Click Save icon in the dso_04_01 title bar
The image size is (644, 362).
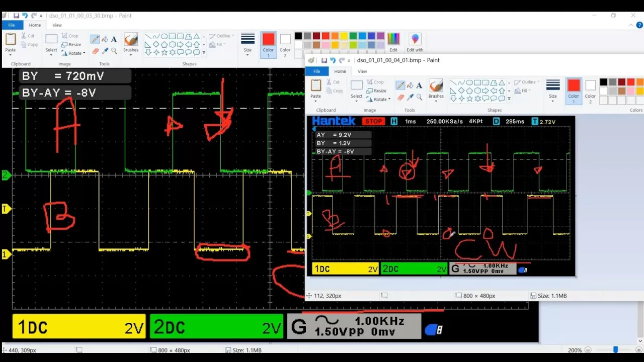pos(324,60)
